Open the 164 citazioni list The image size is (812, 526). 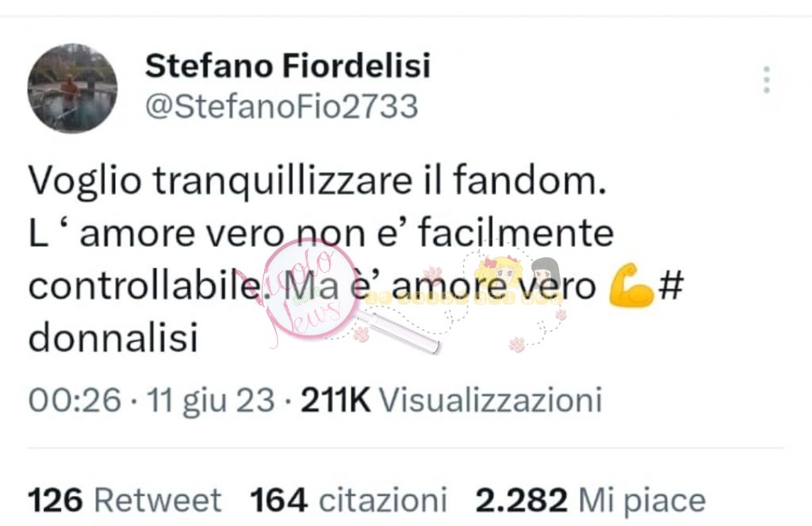(x=349, y=501)
